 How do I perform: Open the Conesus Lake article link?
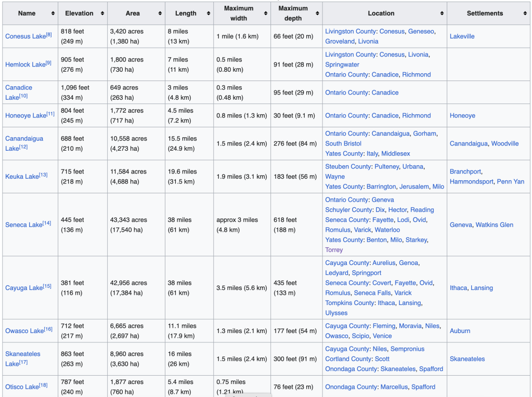click(x=25, y=36)
